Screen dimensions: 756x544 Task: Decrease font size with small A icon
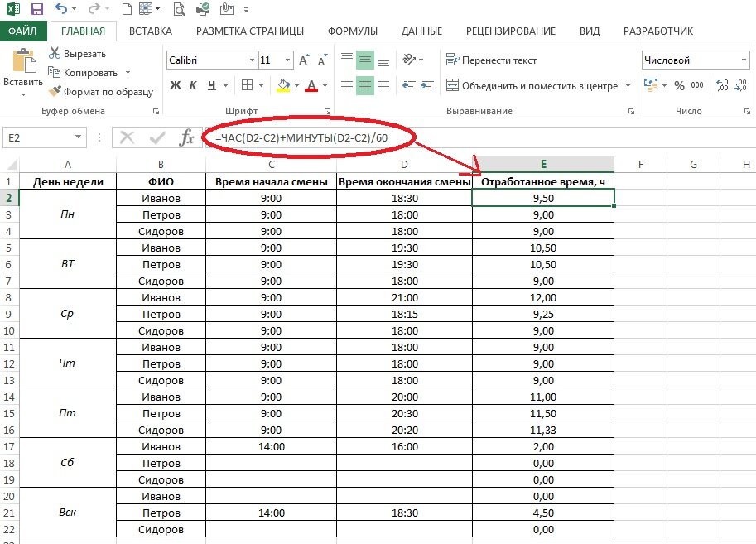coord(322,60)
